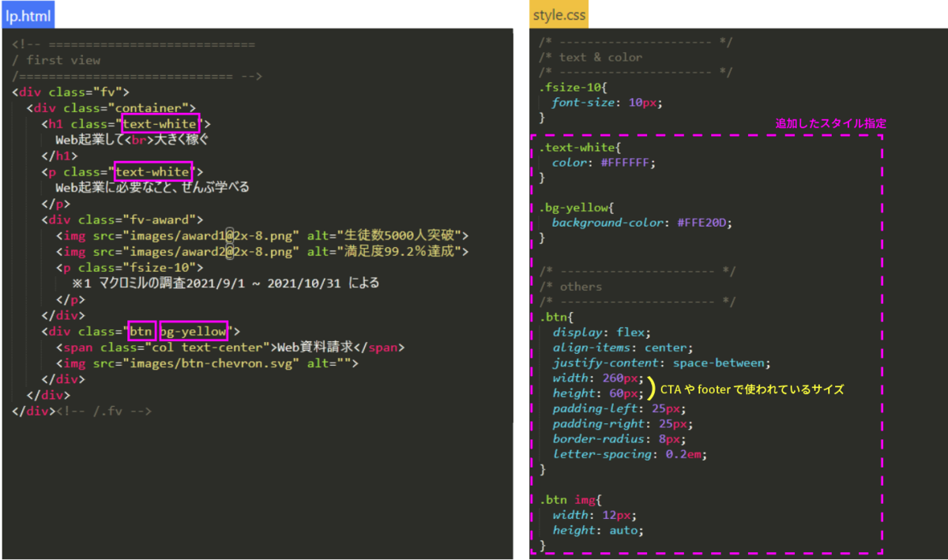
Task: Click the "Web起業して<br>大きく稼ぐ" heading text
Action: pyautogui.click(x=131, y=140)
